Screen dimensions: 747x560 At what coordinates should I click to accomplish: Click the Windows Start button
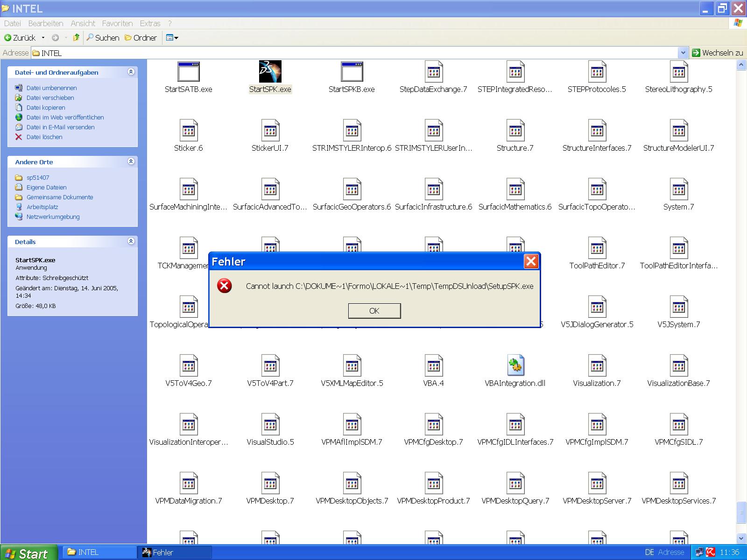28,553
